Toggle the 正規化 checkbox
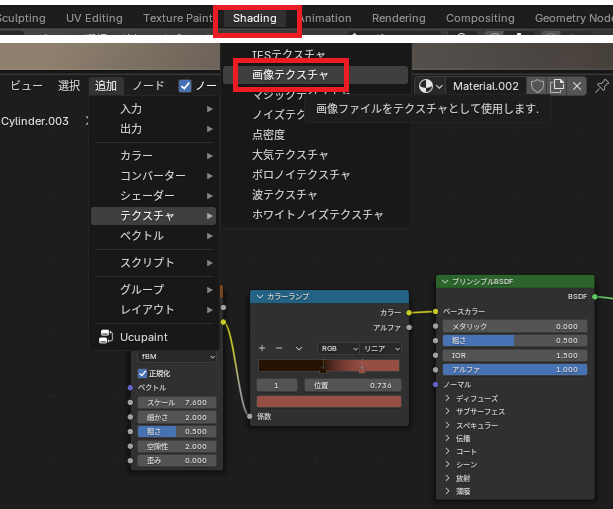This screenshot has height=509, width=613. pos(142,373)
